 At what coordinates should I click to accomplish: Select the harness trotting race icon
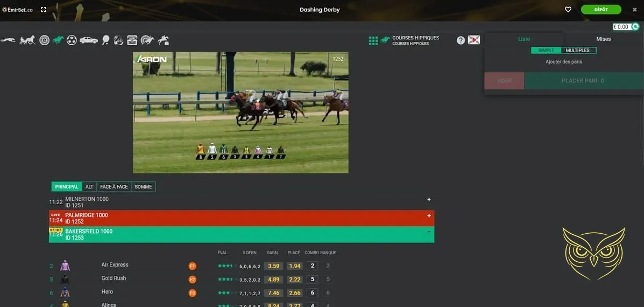[x=27, y=40]
